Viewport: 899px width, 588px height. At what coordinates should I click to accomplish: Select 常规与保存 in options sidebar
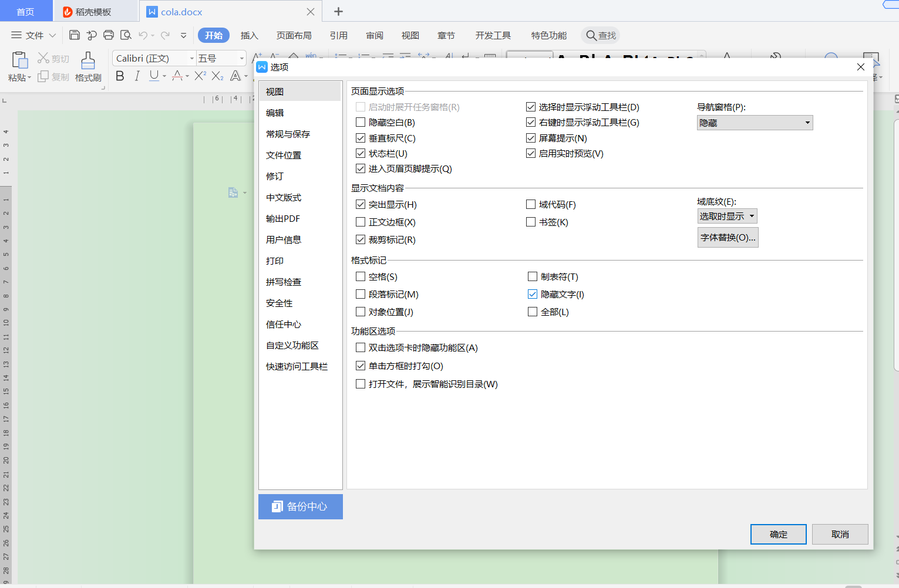pyautogui.click(x=288, y=134)
